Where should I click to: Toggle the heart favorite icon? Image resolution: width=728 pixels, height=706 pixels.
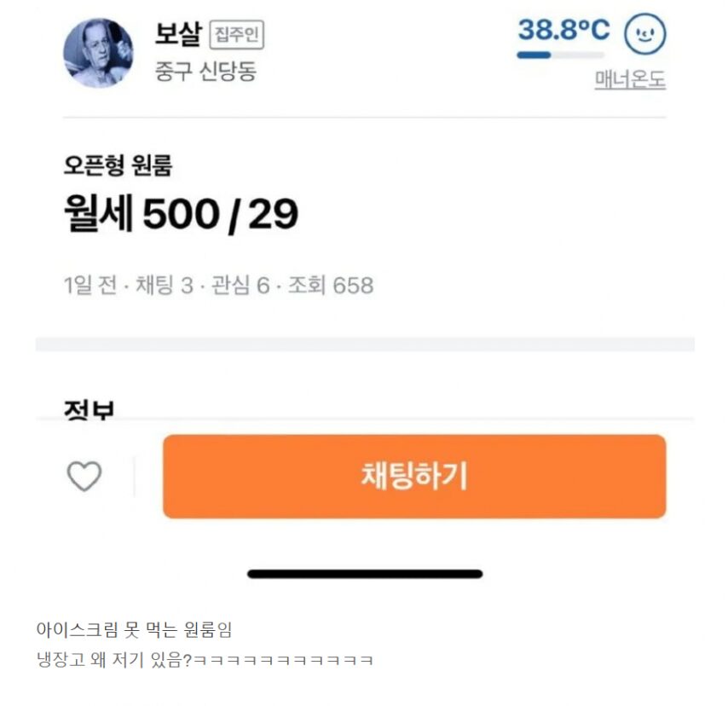tap(84, 476)
